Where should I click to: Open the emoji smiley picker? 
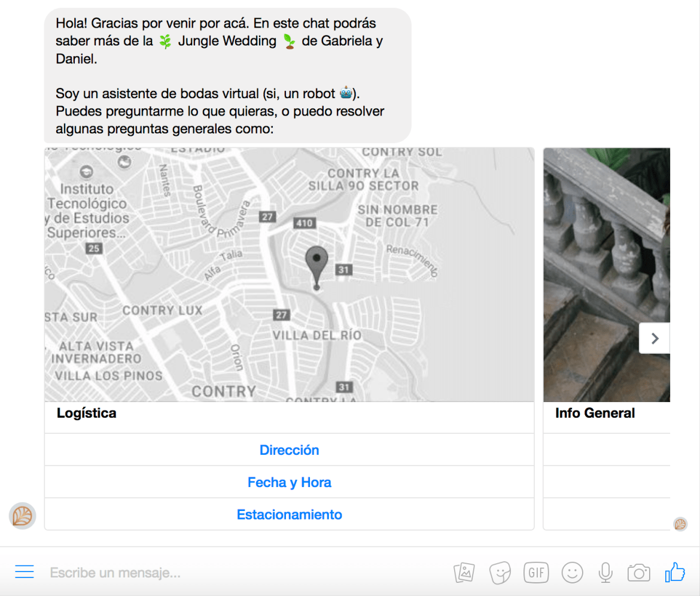point(573,572)
